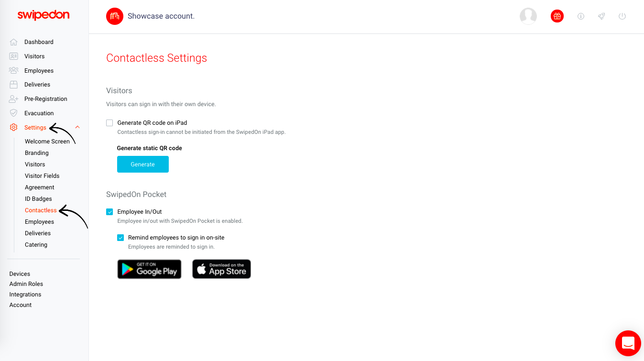Image resolution: width=644 pixels, height=361 pixels.
Task: Open the info icon in header
Action: (x=581, y=16)
